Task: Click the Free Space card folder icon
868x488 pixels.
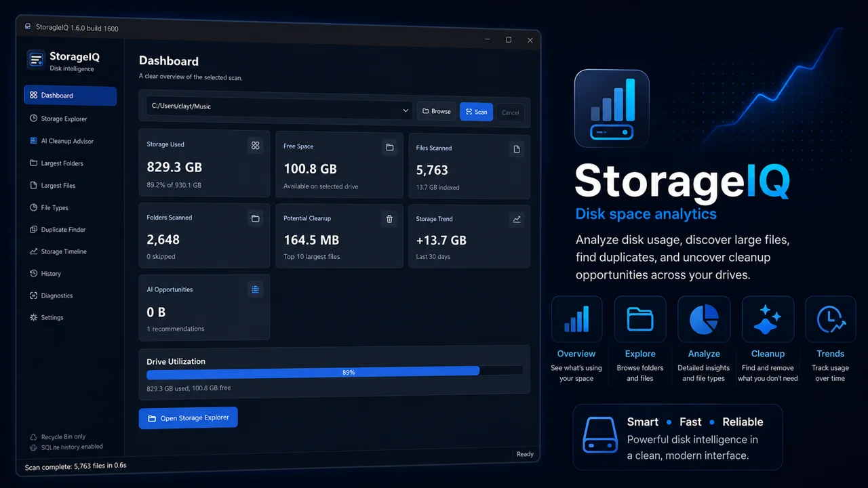Action: [389, 147]
